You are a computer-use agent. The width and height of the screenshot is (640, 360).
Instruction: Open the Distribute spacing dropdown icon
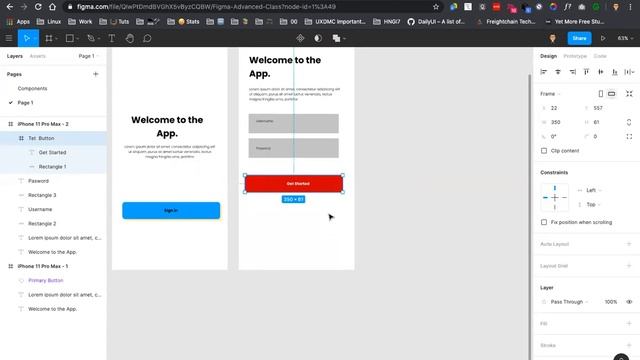tap(629, 72)
